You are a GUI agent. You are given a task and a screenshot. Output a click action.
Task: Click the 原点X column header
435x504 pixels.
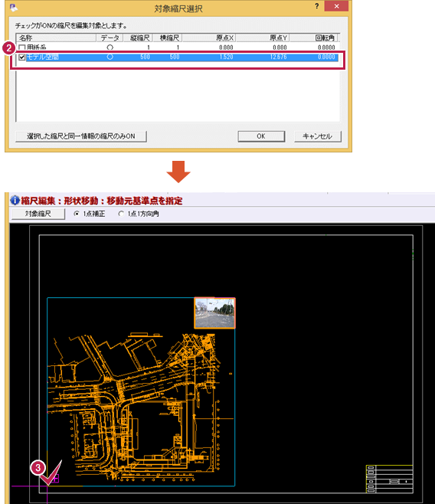click(x=209, y=38)
